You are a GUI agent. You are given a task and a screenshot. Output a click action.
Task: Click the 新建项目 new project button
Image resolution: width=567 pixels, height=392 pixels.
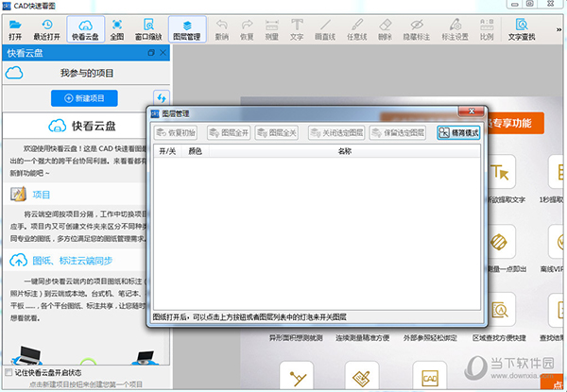84,98
